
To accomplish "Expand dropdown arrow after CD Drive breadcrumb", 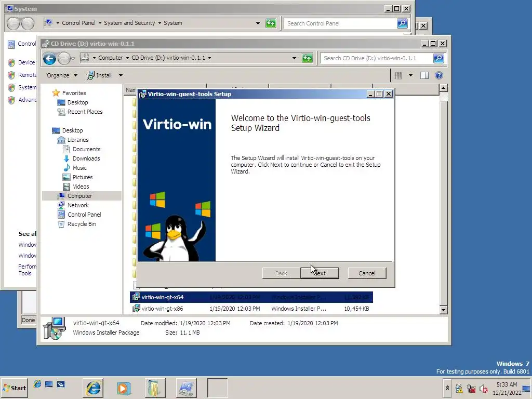I will pos(210,58).
